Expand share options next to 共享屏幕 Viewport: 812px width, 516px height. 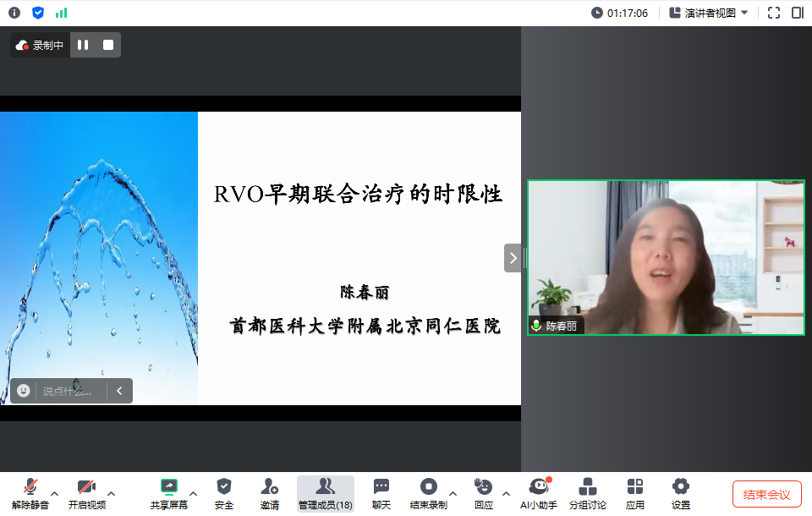194,494
